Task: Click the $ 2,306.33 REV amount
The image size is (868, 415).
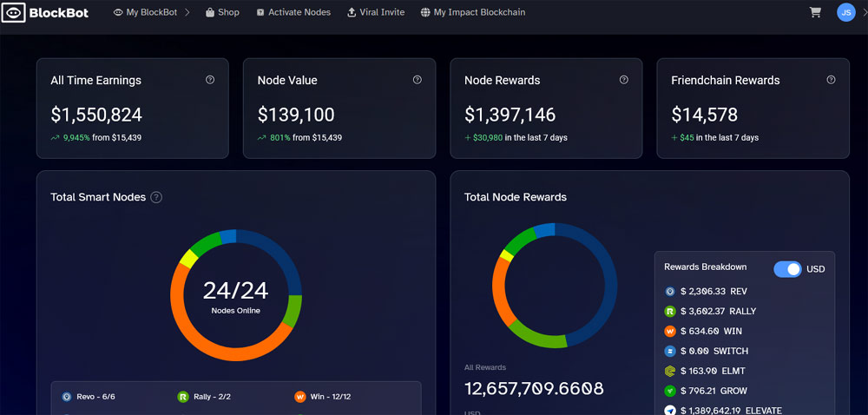Action: [x=714, y=291]
